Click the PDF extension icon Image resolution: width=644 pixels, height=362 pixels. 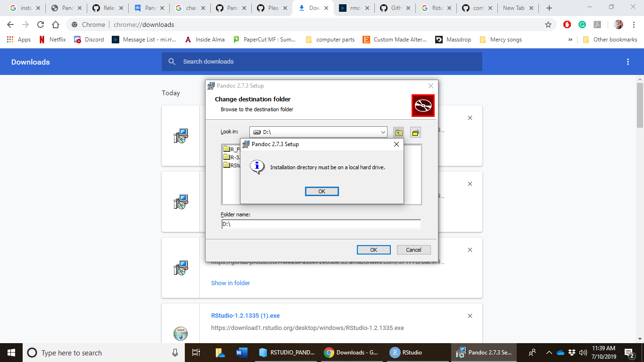(x=597, y=25)
